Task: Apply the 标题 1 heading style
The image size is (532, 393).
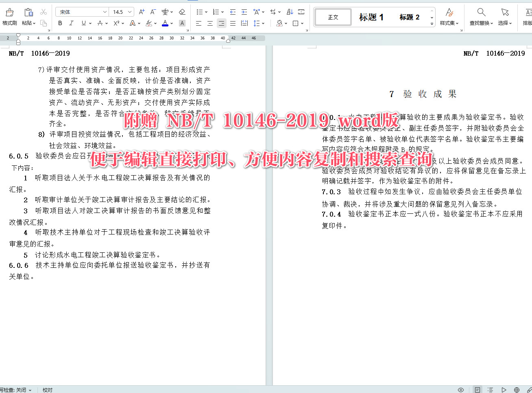Action: coord(371,17)
